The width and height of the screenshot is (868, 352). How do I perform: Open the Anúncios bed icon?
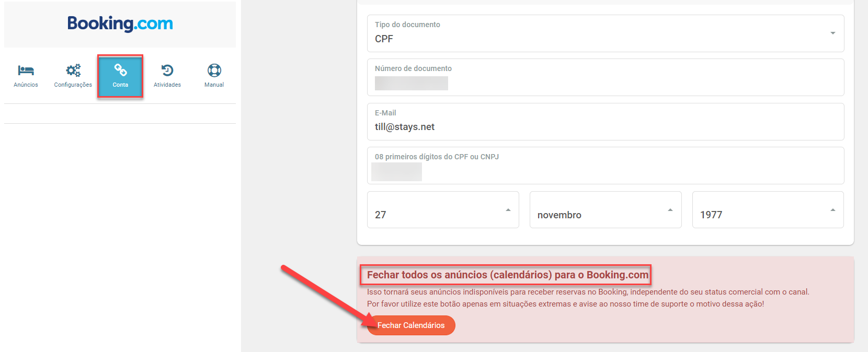click(x=26, y=71)
